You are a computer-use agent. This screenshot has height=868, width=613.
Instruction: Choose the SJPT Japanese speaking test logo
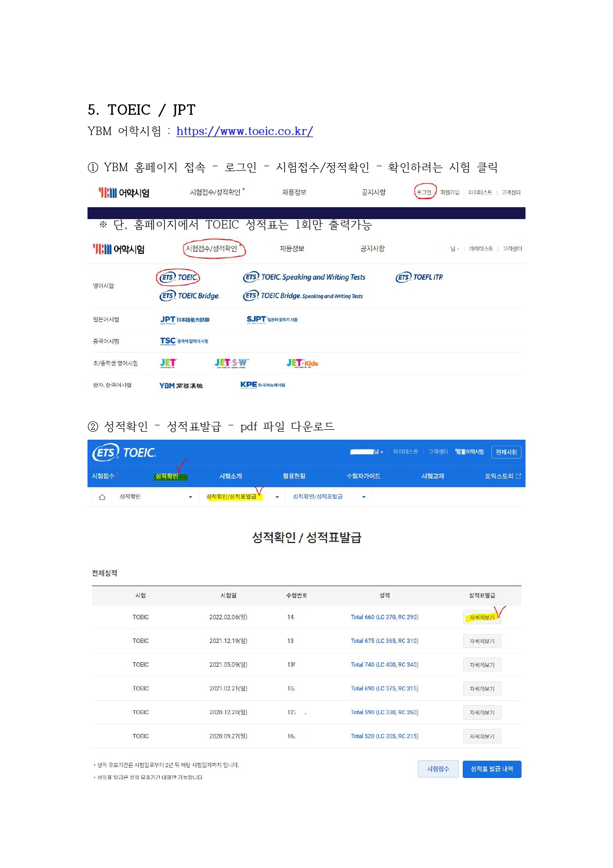click(272, 320)
